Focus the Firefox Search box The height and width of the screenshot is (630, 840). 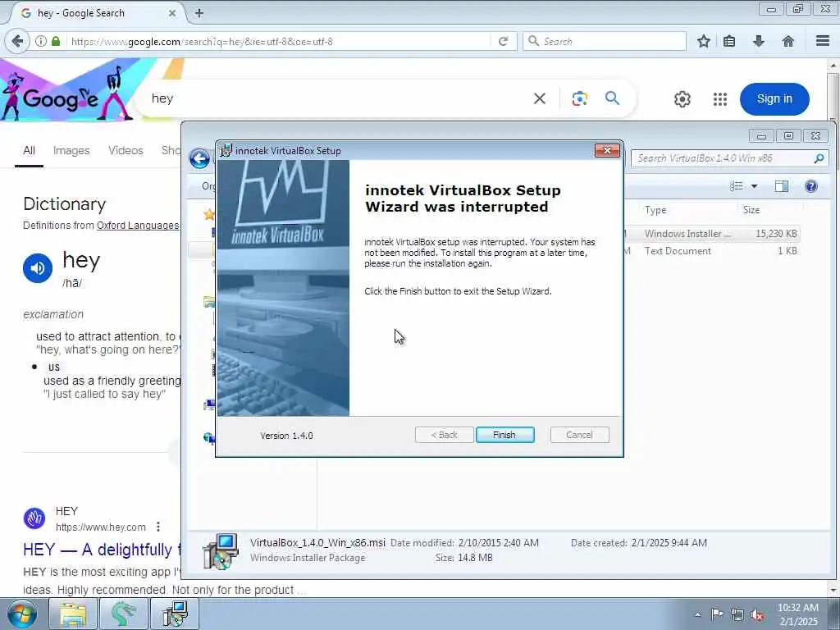[605, 41]
